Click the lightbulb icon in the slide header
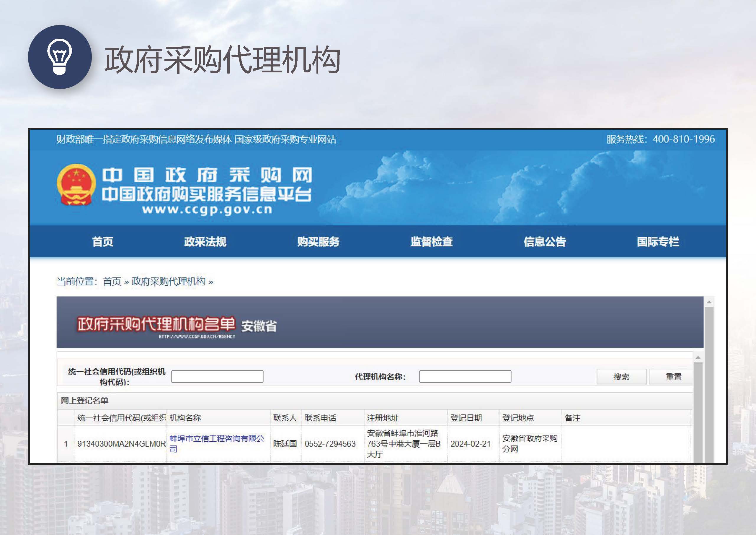Screen dimensions: 756x535 click(60, 57)
